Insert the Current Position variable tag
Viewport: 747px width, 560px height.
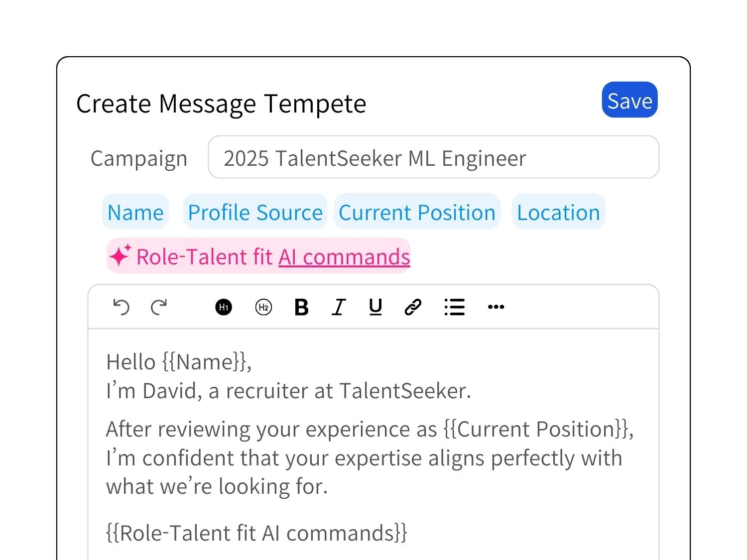tap(417, 212)
